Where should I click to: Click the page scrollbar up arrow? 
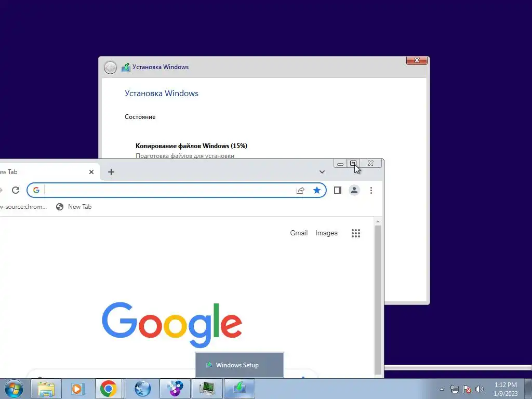click(x=378, y=221)
